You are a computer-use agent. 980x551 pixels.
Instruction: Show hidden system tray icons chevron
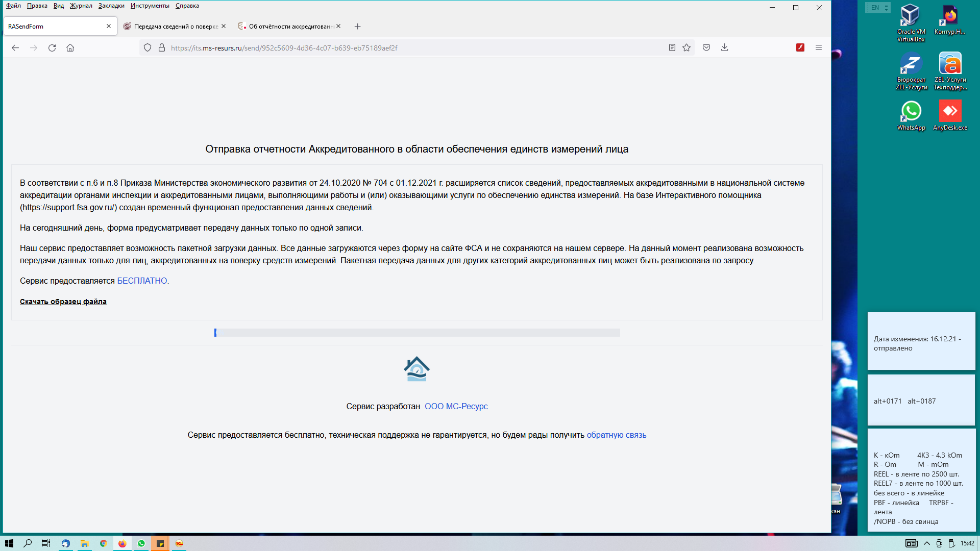click(927, 543)
